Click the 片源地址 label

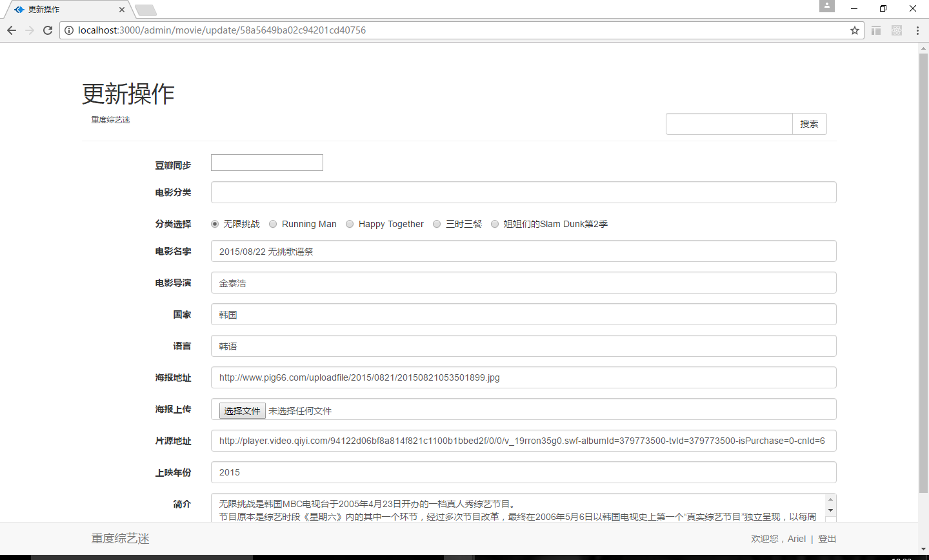coord(173,441)
